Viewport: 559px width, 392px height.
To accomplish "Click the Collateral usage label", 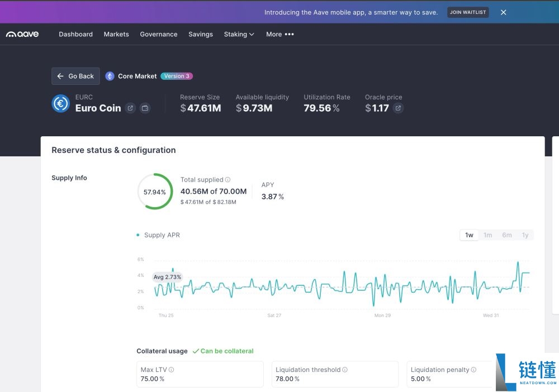I will [162, 351].
